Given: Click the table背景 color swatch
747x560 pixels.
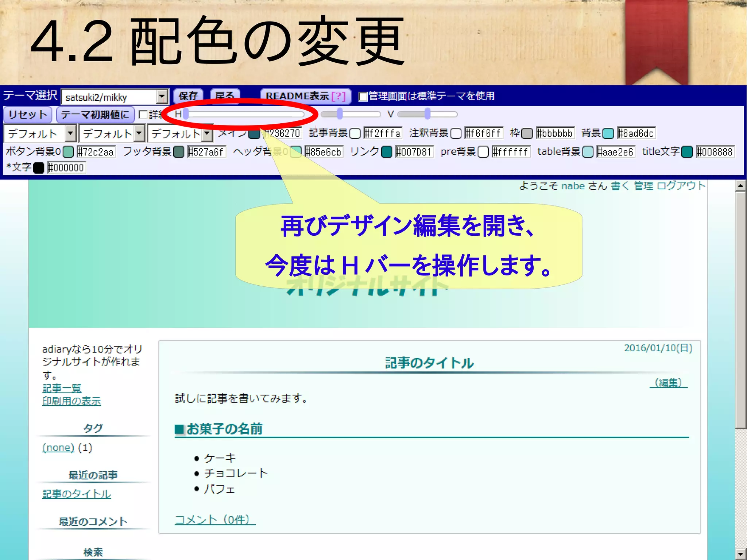Looking at the screenshot, I should tap(588, 152).
